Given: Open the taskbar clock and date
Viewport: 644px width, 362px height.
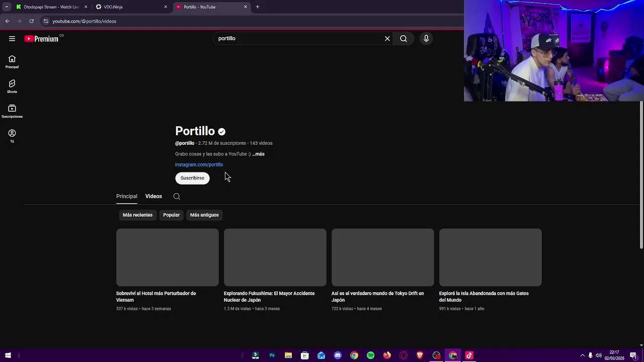Looking at the screenshot, I should pyautogui.click(x=614, y=355).
